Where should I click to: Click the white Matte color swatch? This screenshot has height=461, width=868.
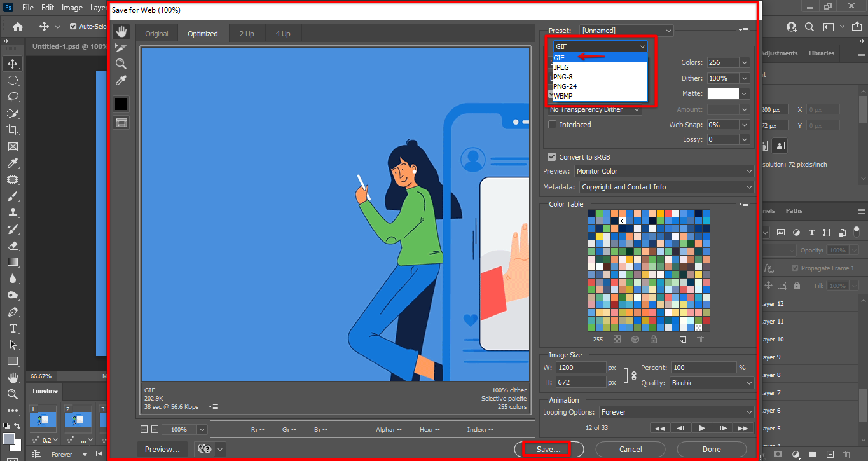[x=723, y=93]
